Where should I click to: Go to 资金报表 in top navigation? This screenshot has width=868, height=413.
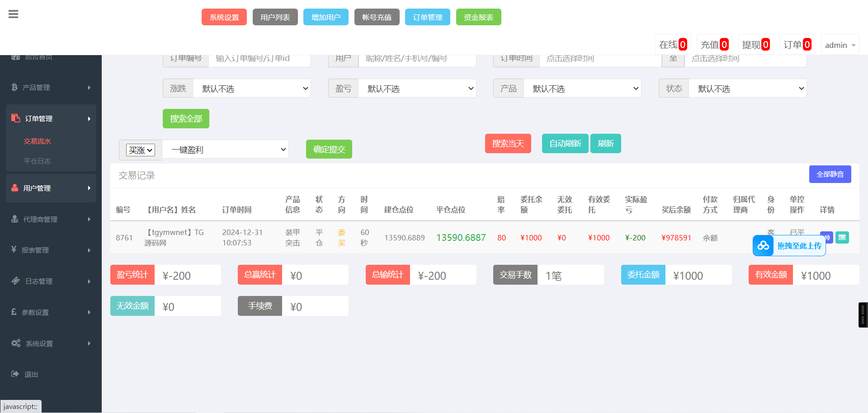[x=478, y=17]
